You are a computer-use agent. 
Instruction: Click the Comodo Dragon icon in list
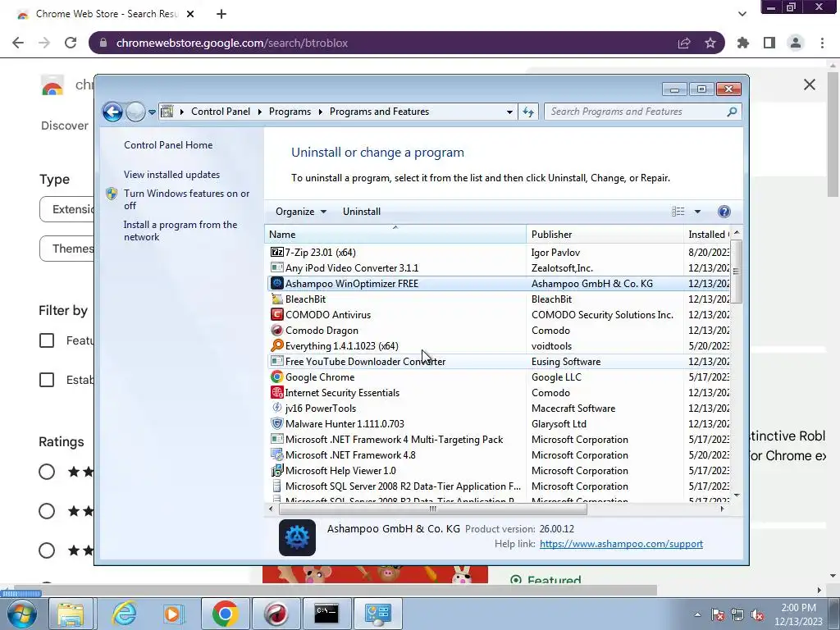tap(277, 330)
